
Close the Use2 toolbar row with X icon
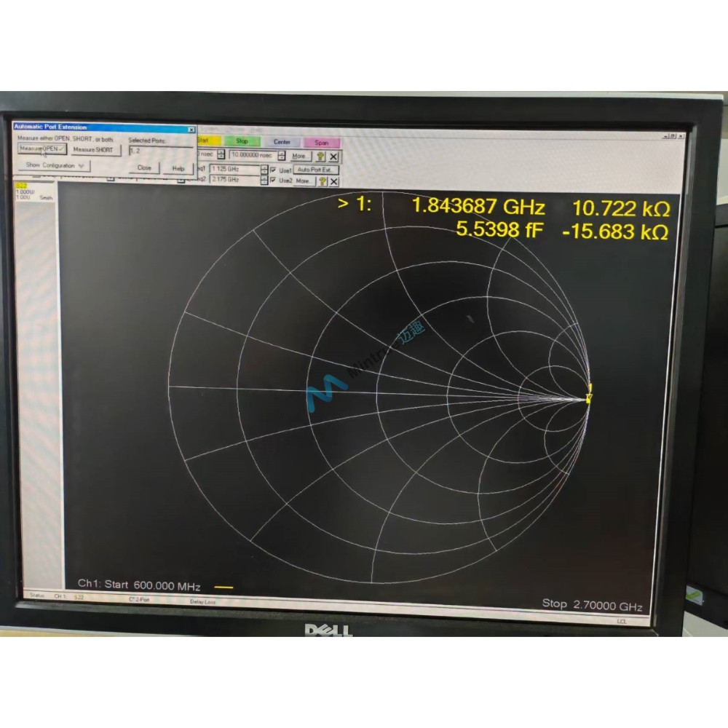[334, 182]
